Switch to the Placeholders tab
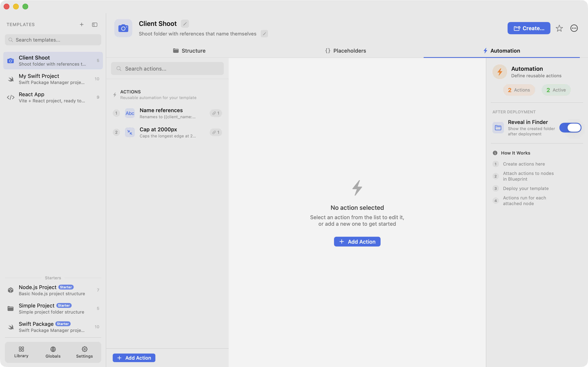The height and width of the screenshot is (367, 588). [345, 51]
